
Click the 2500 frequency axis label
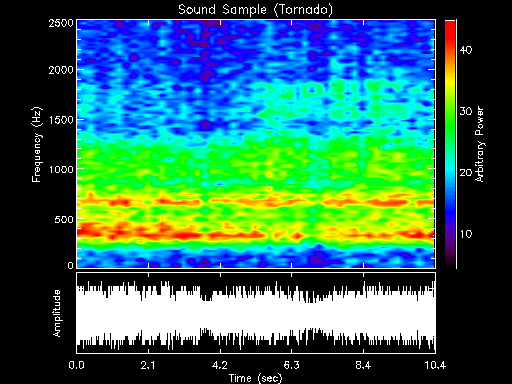(x=61, y=23)
